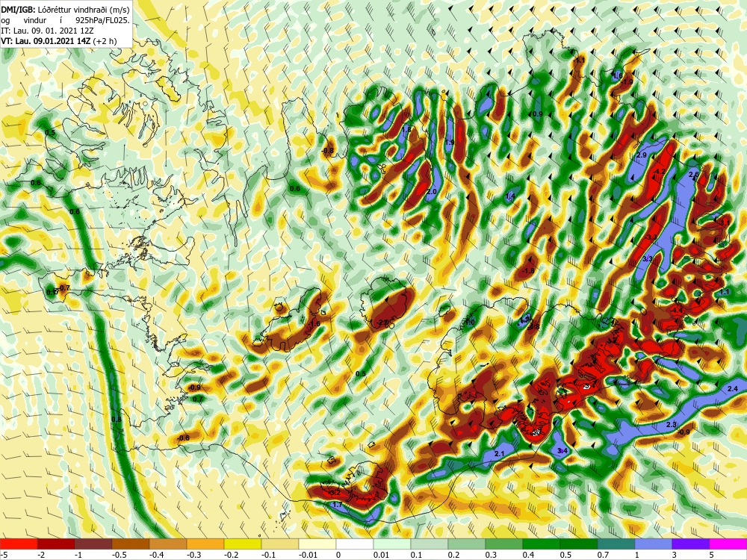Click the '925hPa/FL025.' level text
Screen dimensions: 747x560
point(102,20)
